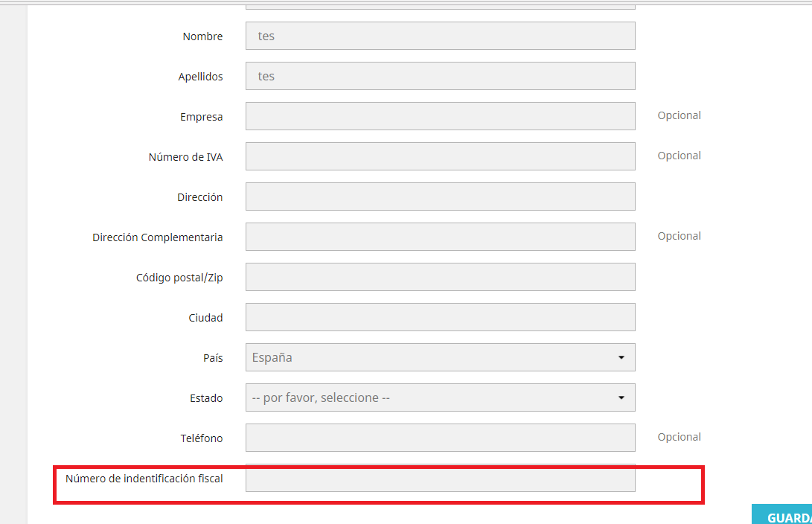Click the Ciudad label

[205, 318]
